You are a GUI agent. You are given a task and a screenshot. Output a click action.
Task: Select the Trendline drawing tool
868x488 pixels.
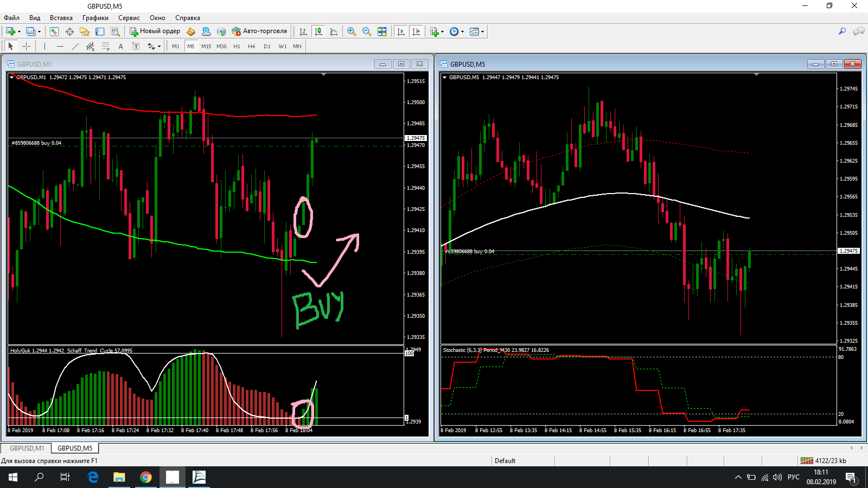[x=75, y=46]
